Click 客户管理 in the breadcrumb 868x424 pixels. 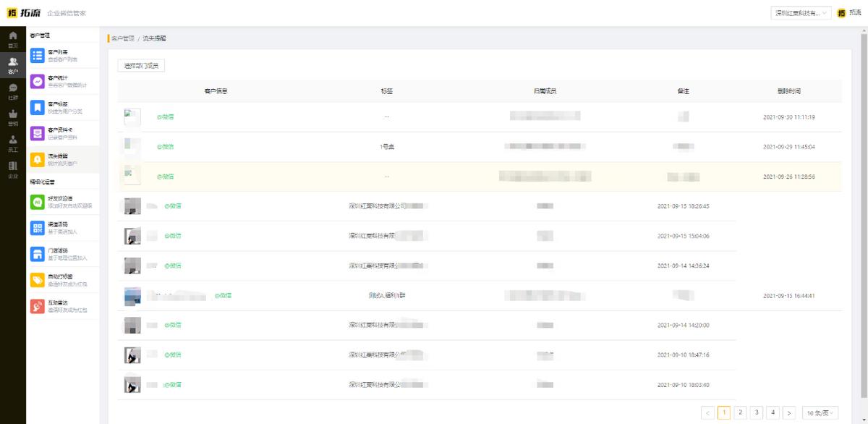pos(123,38)
